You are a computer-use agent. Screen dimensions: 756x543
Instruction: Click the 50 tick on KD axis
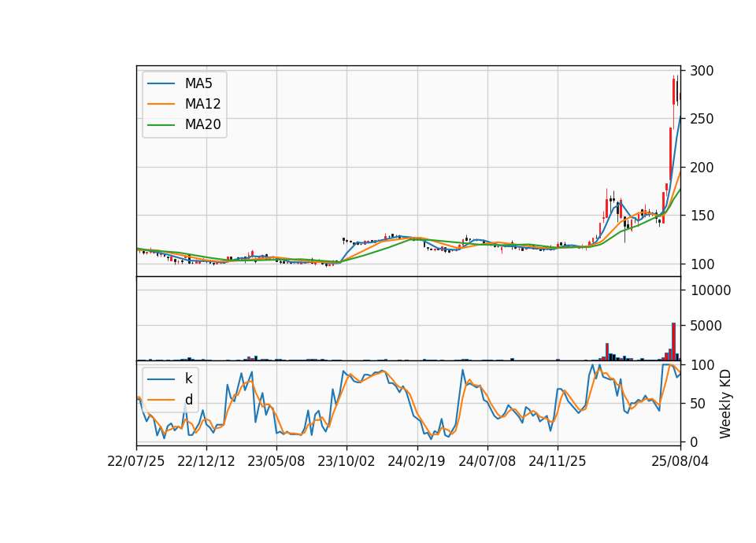[698, 404]
